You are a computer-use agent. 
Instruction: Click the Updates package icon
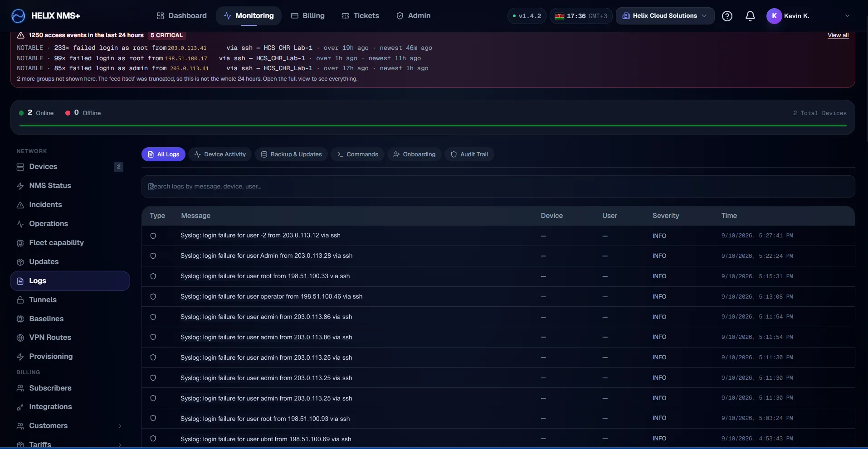(20, 262)
